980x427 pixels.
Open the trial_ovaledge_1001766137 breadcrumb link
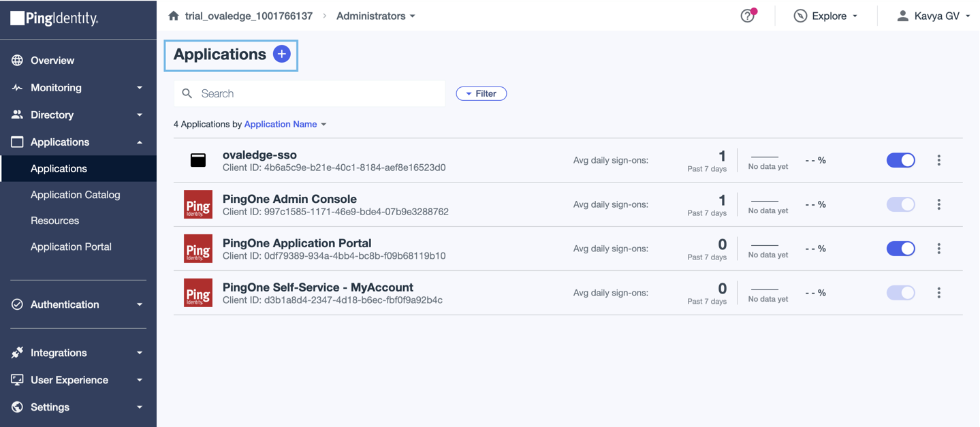pyautogui.click(x=249, y=16)
